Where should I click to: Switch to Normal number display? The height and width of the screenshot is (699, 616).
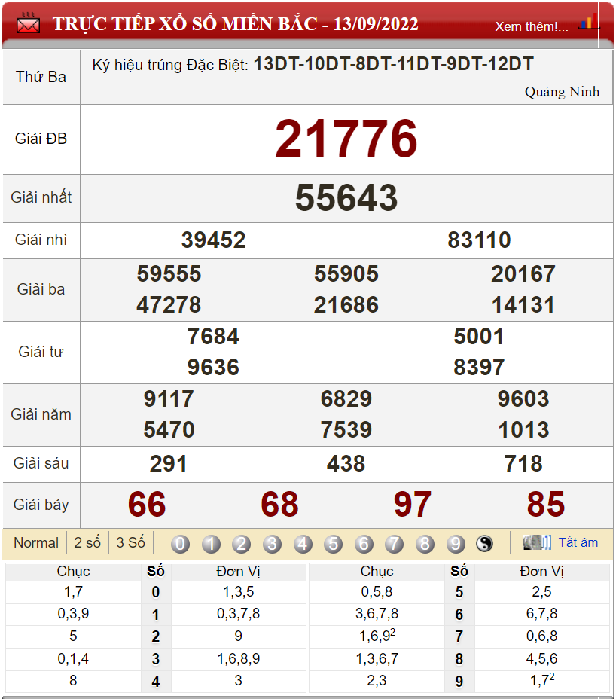(x=35, y=543)
